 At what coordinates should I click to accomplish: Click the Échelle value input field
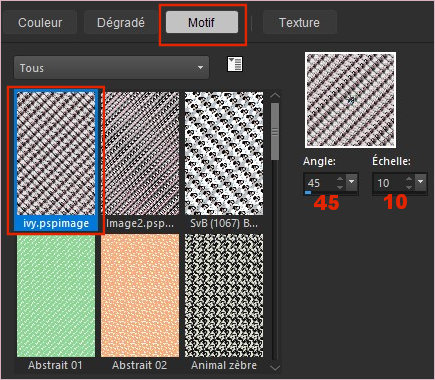(x=389, y=183)
